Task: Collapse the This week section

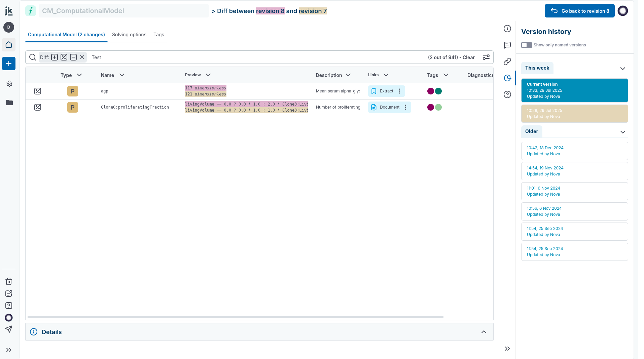Action: pyautogui.click(x=623, y=68)
